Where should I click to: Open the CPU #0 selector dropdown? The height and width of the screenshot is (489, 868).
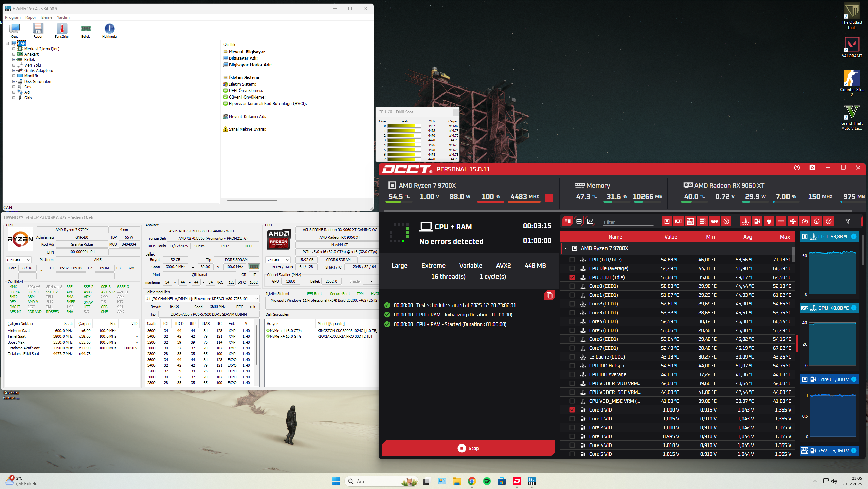(x=19, y=260)
